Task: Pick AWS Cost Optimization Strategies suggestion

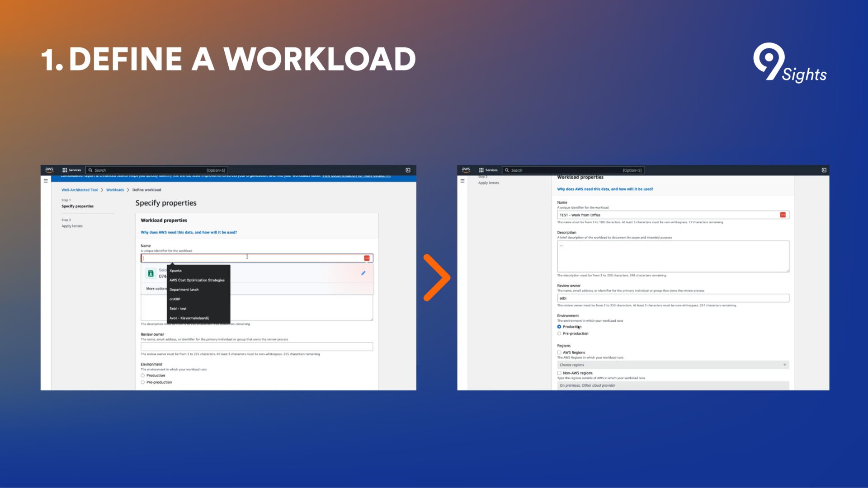Action: [197, 280]
